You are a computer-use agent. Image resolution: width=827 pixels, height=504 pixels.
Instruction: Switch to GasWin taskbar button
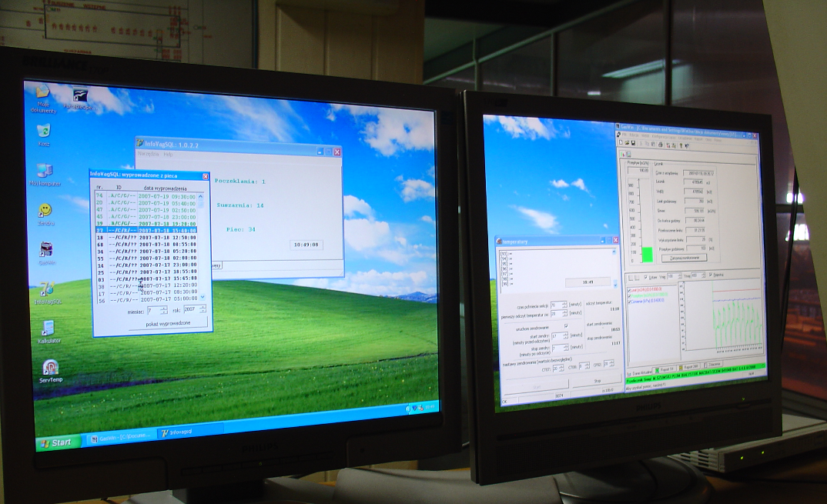(x=120, y=437)
